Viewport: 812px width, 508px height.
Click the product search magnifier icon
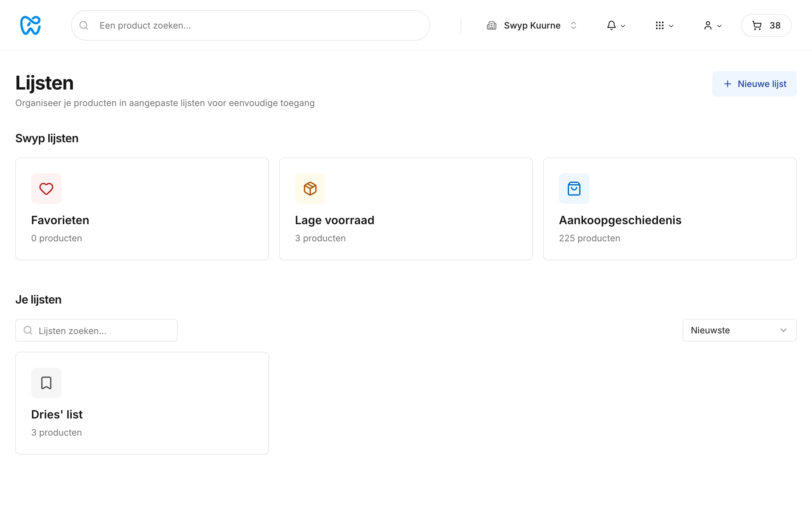pos(84,25)
